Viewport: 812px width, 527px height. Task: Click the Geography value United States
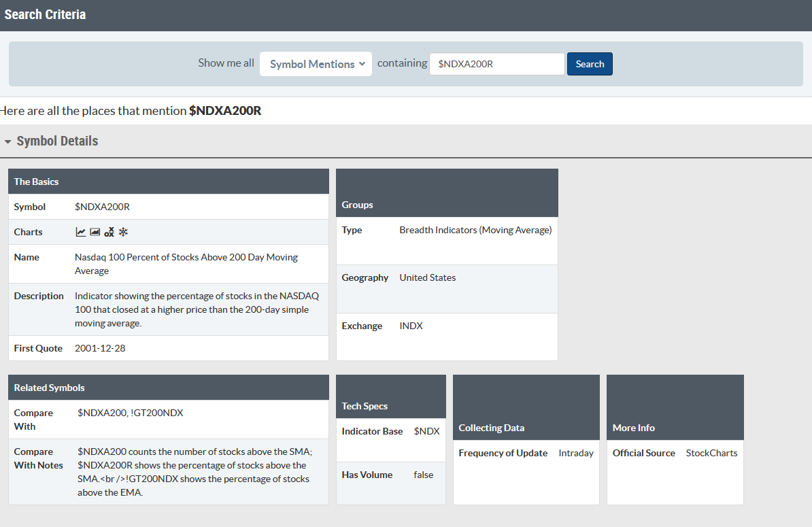click(x=427, y=277)
